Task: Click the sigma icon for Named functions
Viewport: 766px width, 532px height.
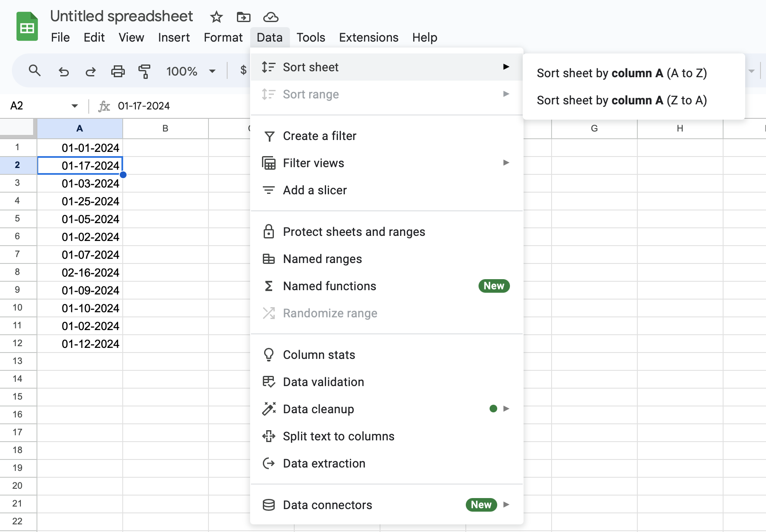Action: click(269, 286)
